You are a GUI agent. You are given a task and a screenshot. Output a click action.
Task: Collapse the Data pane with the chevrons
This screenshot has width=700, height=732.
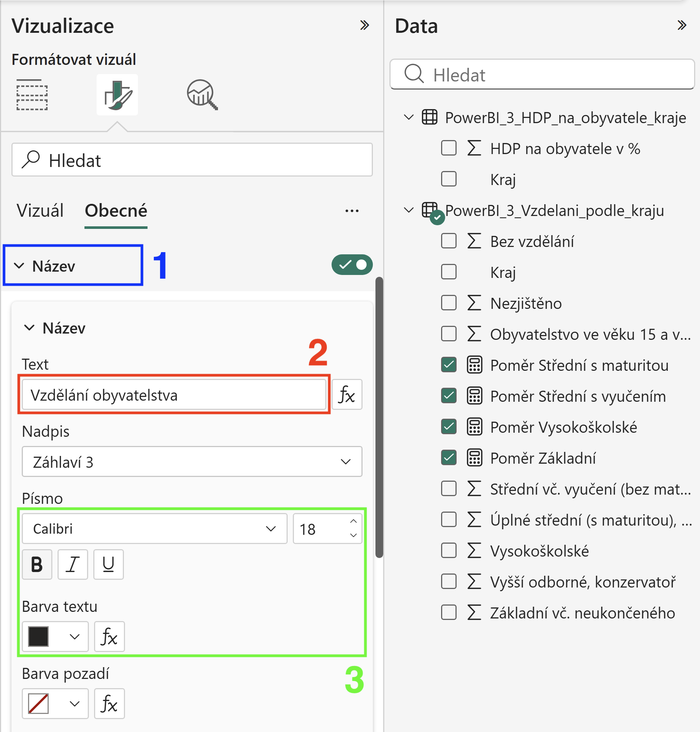point(682,25)
